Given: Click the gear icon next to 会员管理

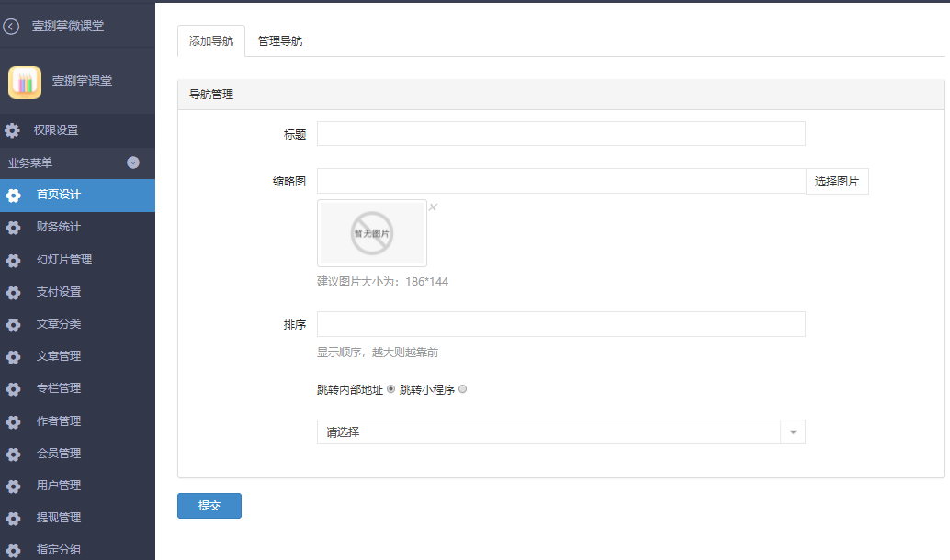Looking at the screenshot, I should (x=14, y=454).
